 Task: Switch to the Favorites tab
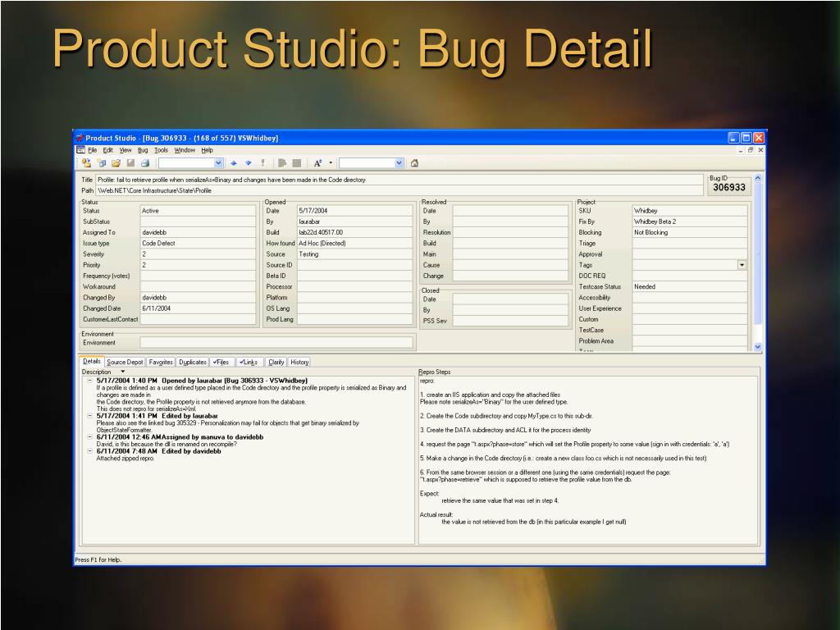[x=161, y=362]
